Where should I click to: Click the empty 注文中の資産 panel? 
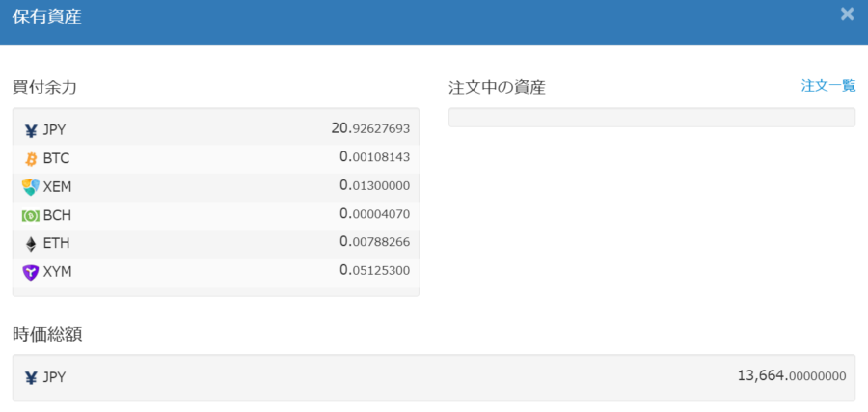[651, 118]
